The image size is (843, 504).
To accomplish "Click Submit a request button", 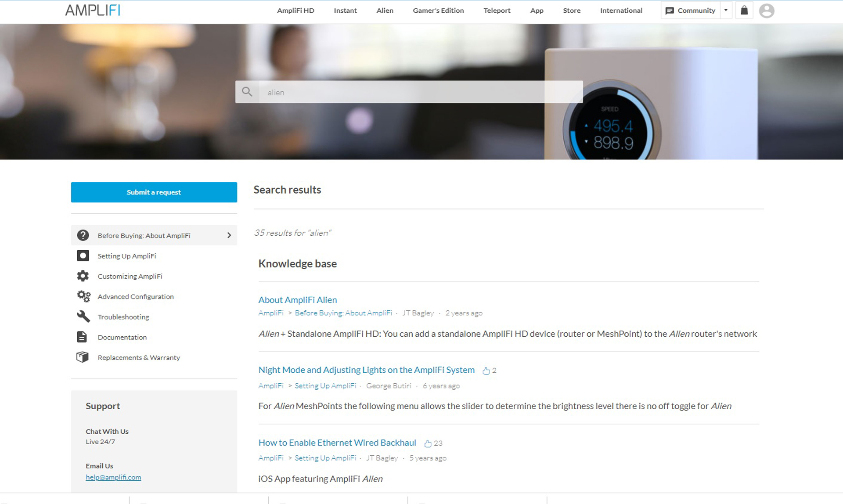I will pyautogui.click(x=154, y=192).
